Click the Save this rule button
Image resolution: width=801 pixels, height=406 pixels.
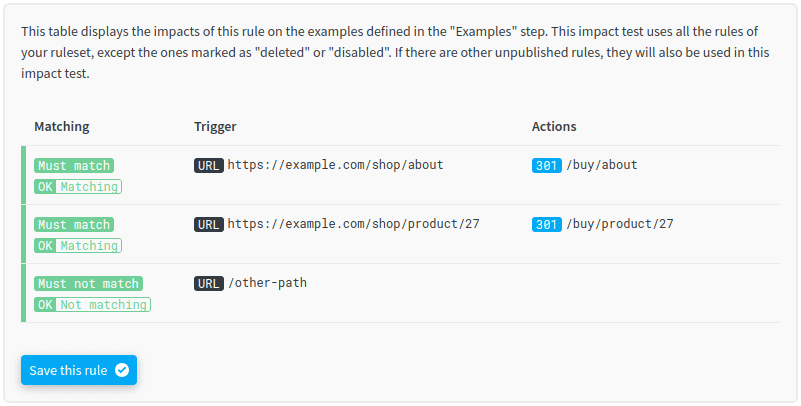tap(79, 370)
